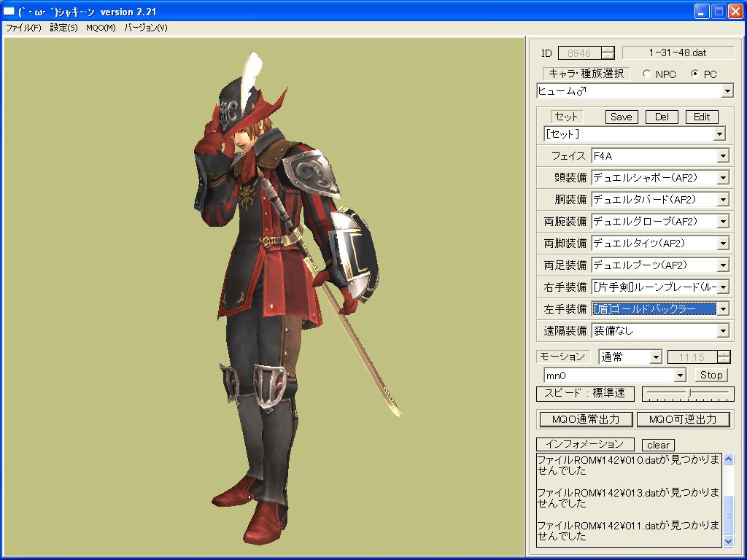Click the モーション label
The image size is (747, 560).
tap(562, 357)
